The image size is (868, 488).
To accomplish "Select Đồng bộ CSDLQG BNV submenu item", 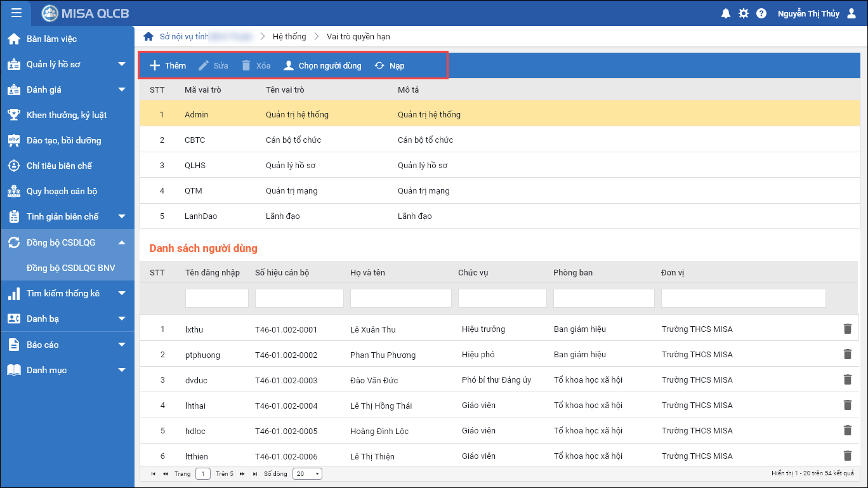I will [x=70, y=268].
